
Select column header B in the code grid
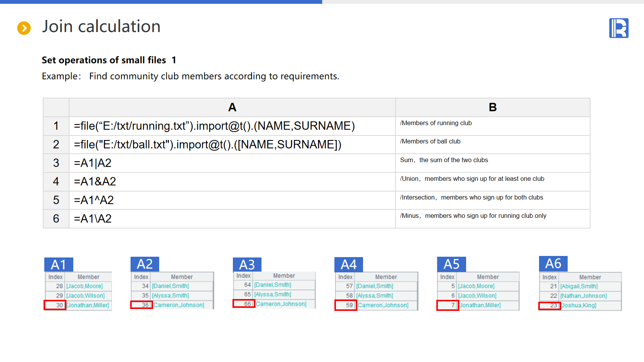pos(492,108)
